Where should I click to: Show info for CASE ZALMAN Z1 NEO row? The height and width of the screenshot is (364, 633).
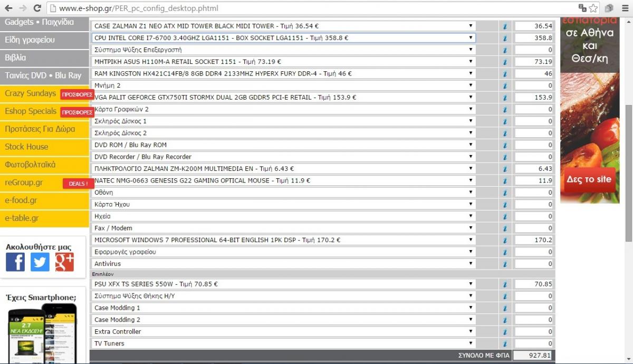pos(505,26)
